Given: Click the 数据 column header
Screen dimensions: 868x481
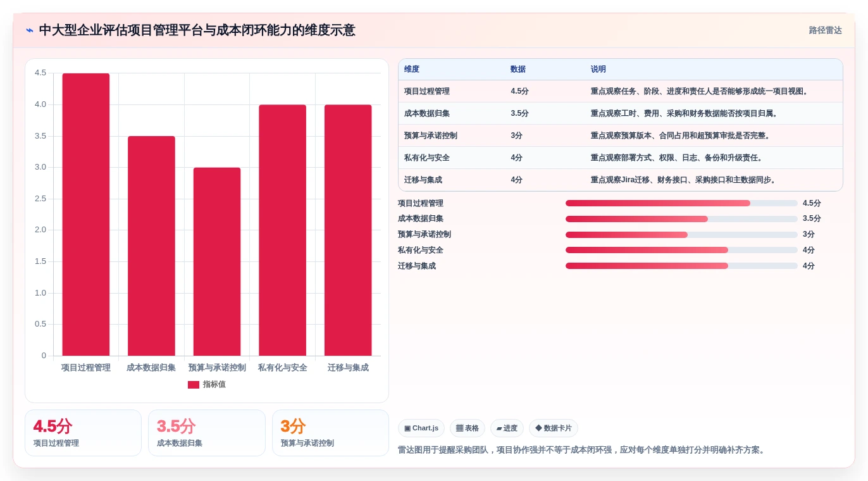Looking at the screenshot, I should (518, 70).
